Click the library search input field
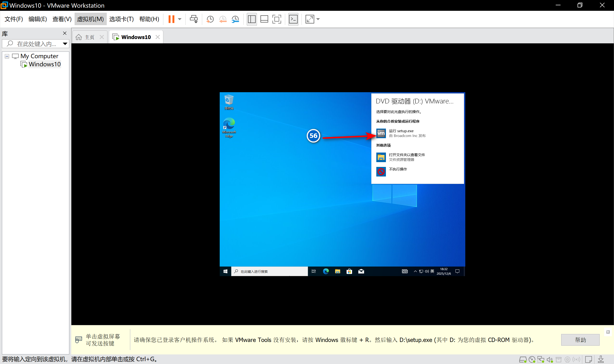 (x=35, y=44)
